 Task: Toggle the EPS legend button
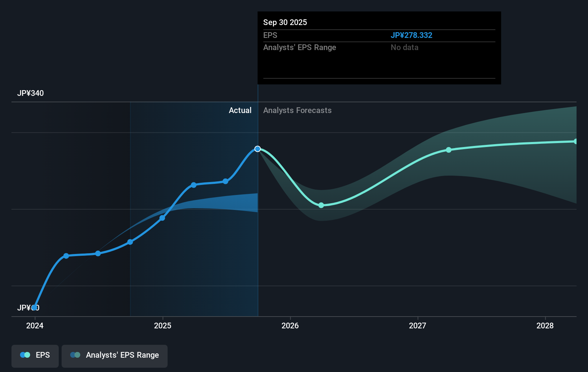pyautogui.click(x=35, y=356)
